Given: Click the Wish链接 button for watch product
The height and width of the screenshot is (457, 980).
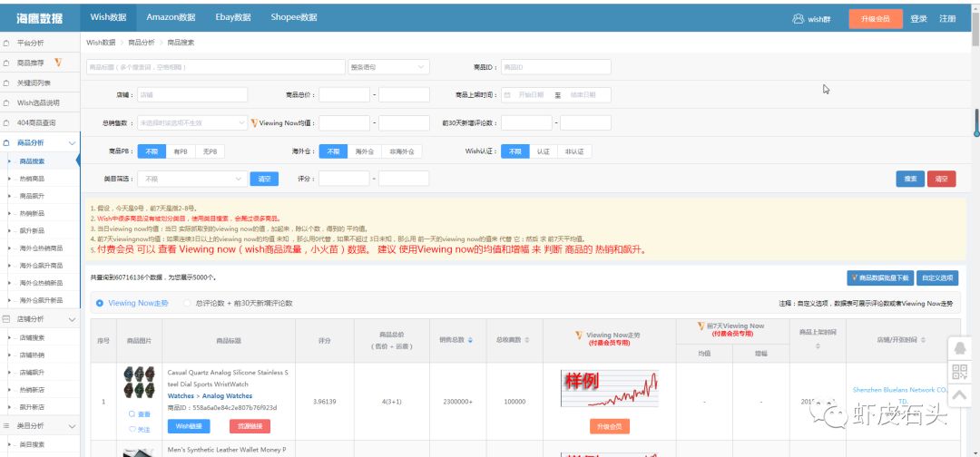Looking at the screenshot, I should click(189, 426).
